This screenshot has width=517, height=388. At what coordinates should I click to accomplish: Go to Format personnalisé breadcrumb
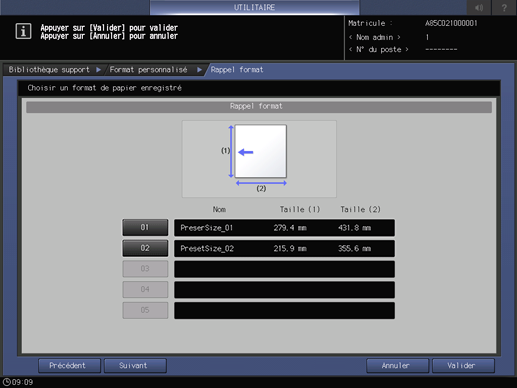148,70
